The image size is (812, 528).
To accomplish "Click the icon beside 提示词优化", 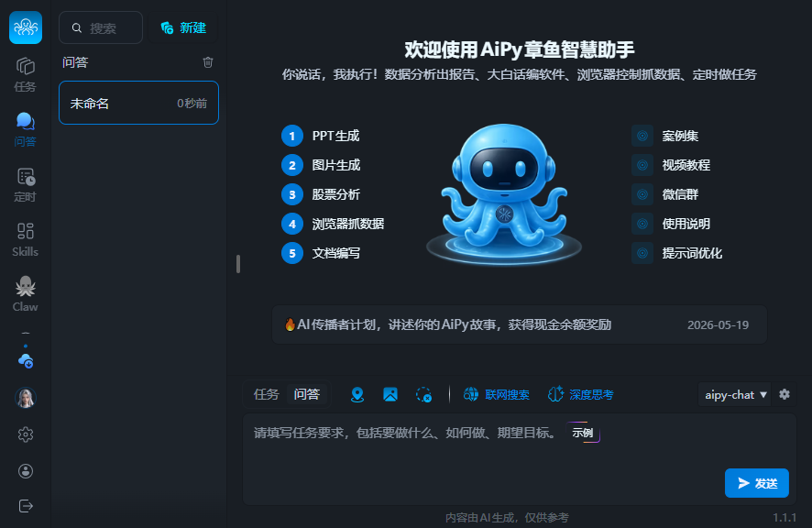I will pos(642,253).
